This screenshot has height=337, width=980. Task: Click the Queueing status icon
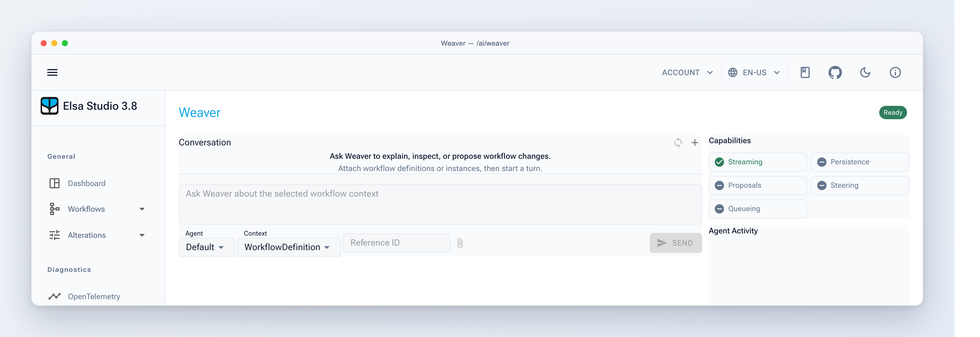(x=719, y=209)
